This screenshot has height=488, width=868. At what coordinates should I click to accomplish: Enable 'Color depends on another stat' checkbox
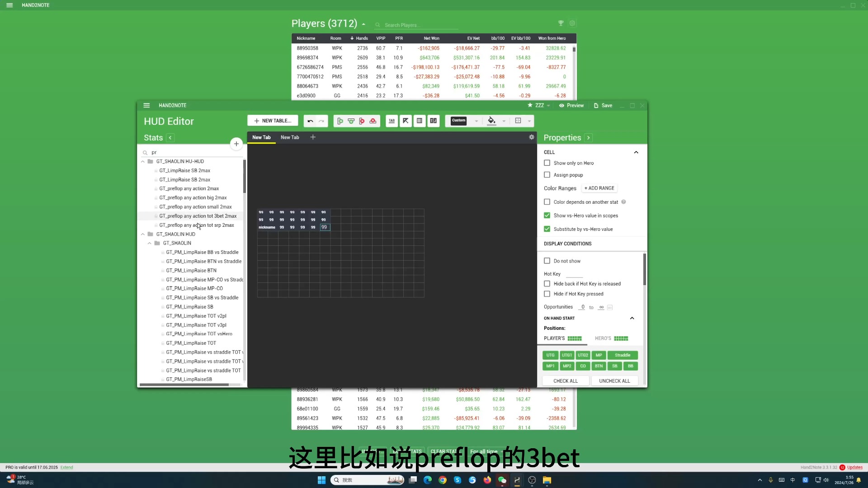(548, 202)
